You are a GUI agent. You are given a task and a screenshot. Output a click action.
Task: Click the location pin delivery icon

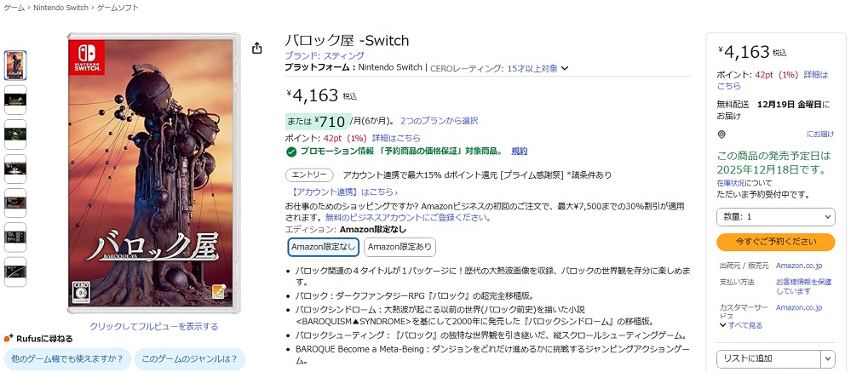(x=721, y=134)
